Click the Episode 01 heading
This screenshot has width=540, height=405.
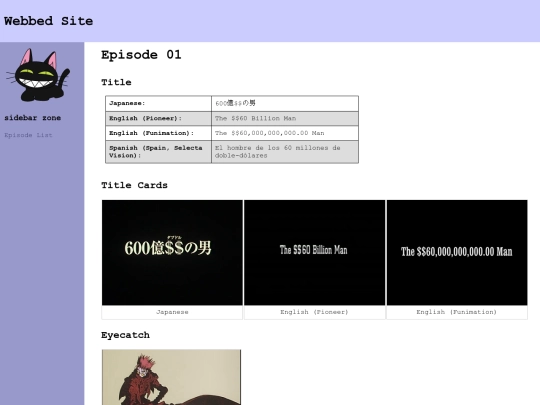(x=141, y=55)
